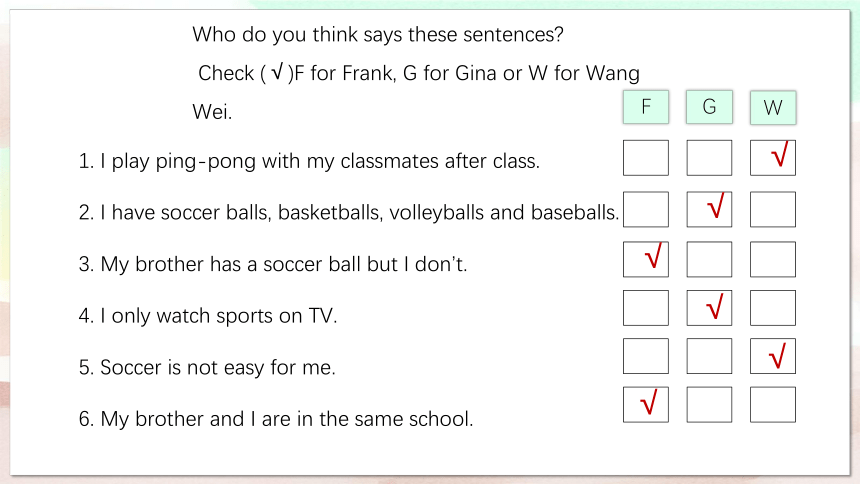This screenshot has height=484, width=860.
Task: Uncheck the F box for sentence 3
Action: (646, 259)
